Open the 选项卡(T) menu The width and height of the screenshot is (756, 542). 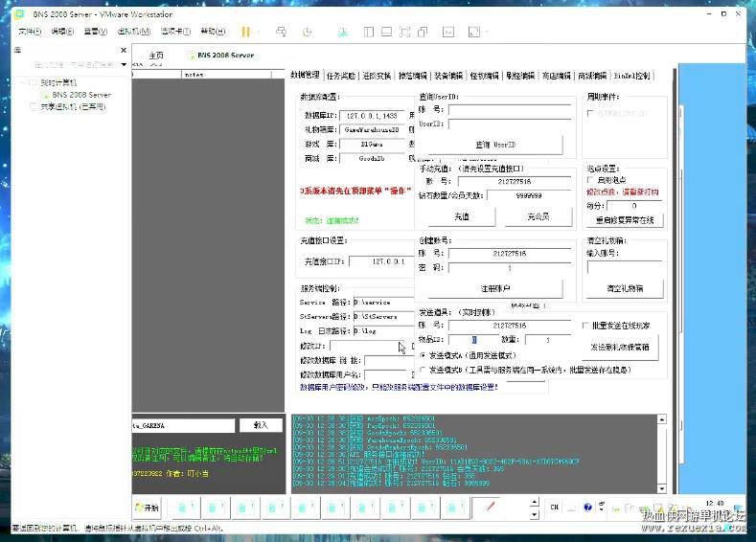click(175, 32)
